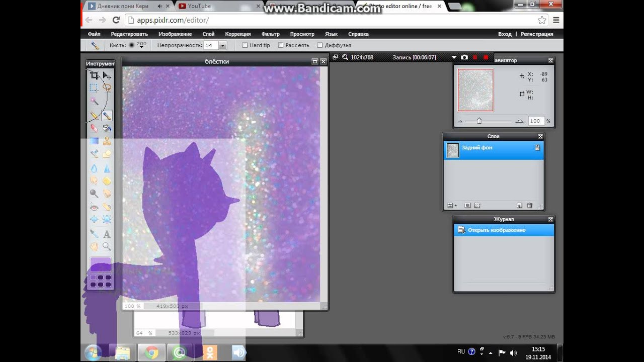The width and height of the screenshot is (644, 362).
Task: Select the Clone Stamp tool
Action: (x=107, y=141)
